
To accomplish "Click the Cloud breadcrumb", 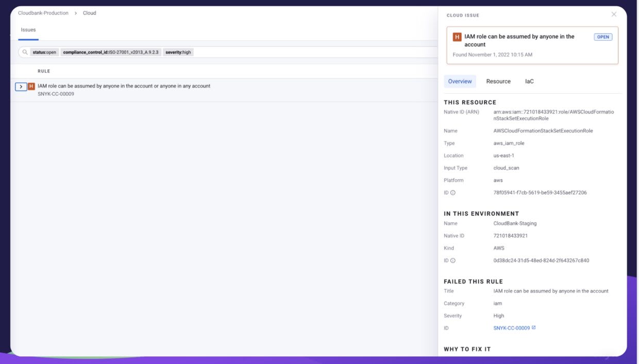I will click(90, 13).
